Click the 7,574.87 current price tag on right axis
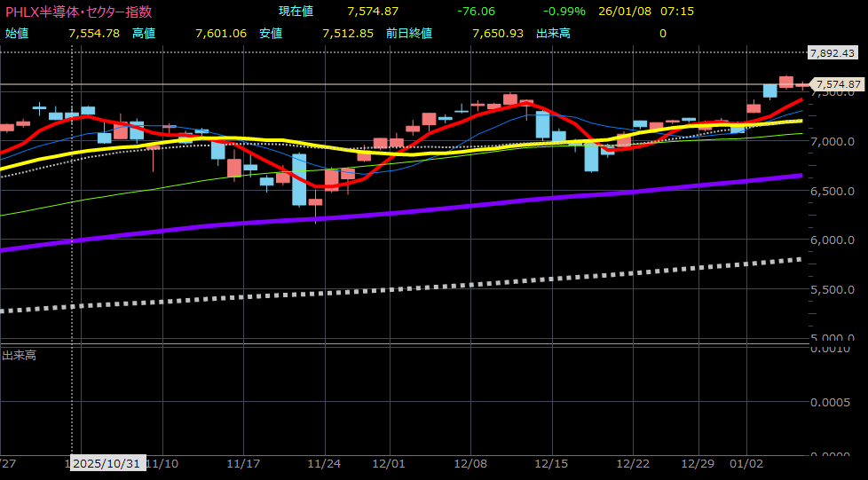 pos(838,84)
